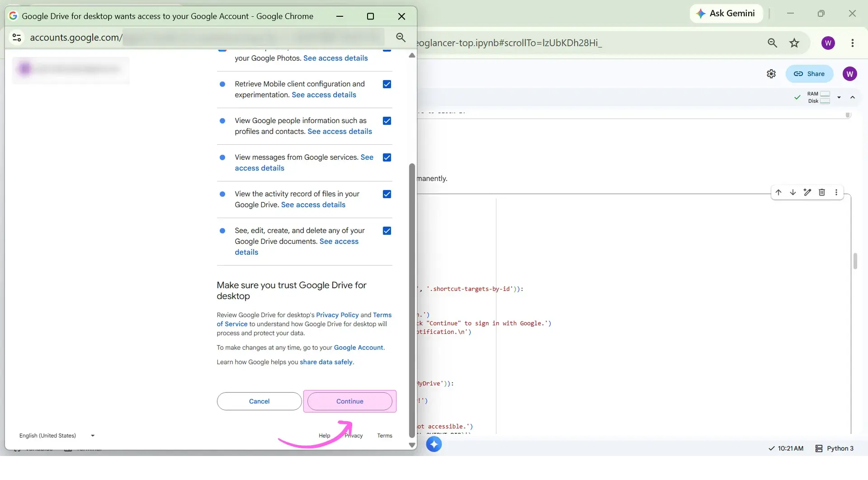This screenshot has width=868, height=480.
Task: Bookmark the Colab tab with the star icon
Action: pos(794,43)
